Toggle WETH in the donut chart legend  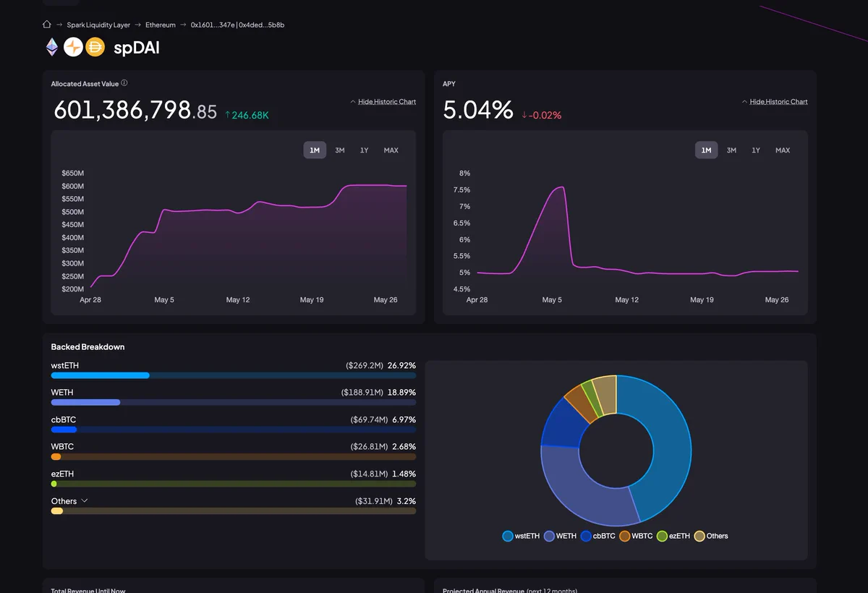coord(561,536)
